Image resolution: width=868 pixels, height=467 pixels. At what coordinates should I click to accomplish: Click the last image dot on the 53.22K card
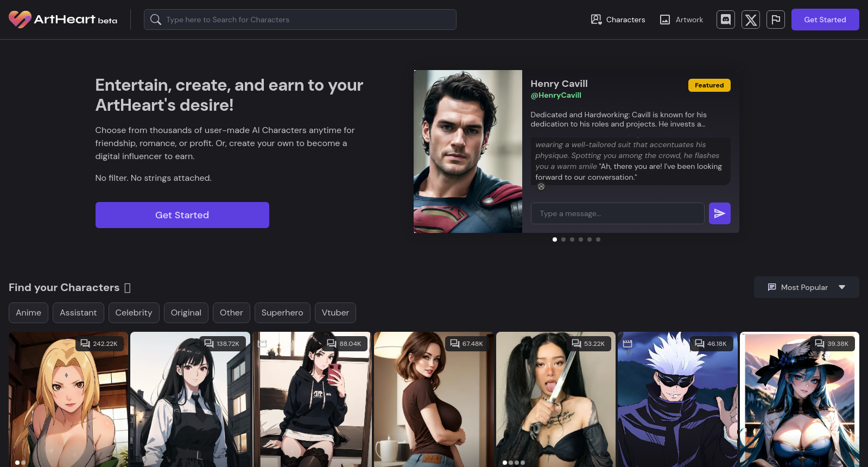523,463
